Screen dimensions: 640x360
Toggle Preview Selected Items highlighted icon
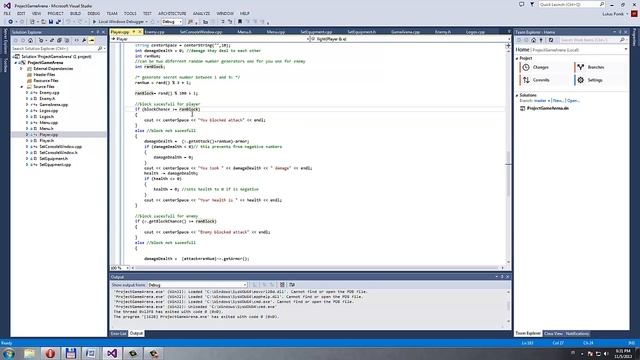[92, 40]
